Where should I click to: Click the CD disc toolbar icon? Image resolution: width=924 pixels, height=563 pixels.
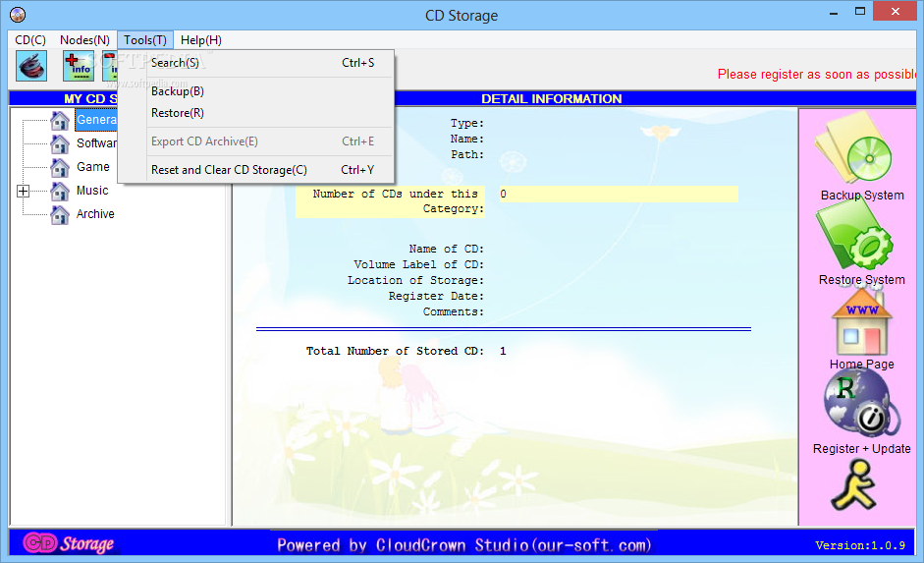pos(31,66)
